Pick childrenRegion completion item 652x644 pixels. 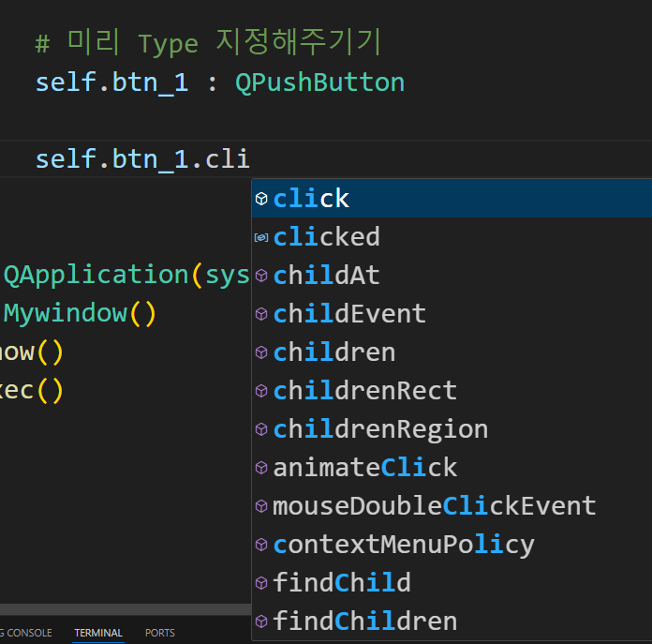452,429
